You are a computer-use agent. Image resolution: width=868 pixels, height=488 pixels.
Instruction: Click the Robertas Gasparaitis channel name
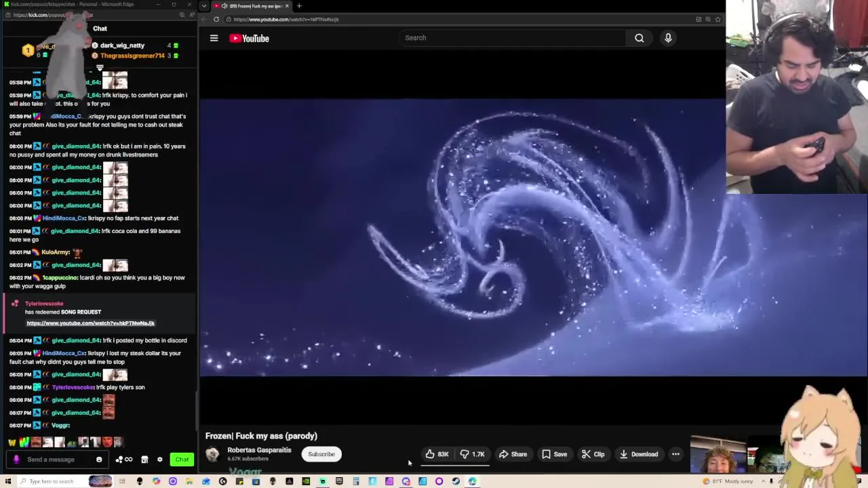[x=259, y=450]
